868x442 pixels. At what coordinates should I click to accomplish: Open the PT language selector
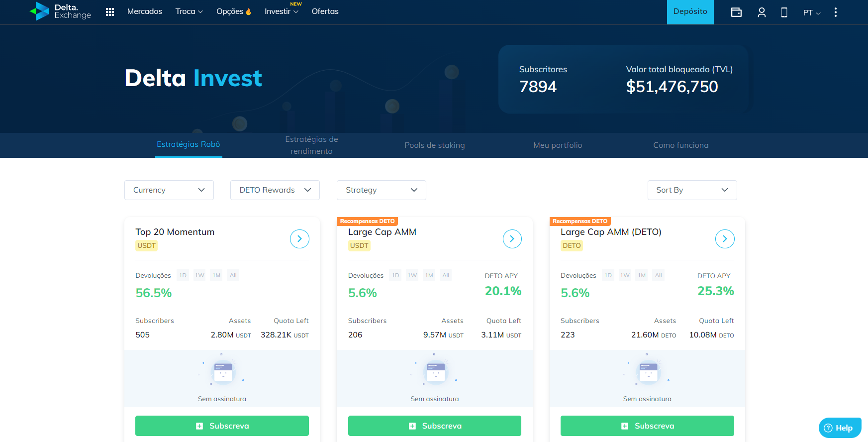tap(812, 12)
